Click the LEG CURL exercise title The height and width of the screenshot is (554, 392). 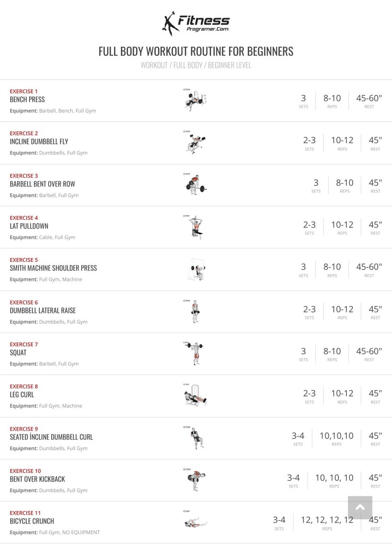22,394
